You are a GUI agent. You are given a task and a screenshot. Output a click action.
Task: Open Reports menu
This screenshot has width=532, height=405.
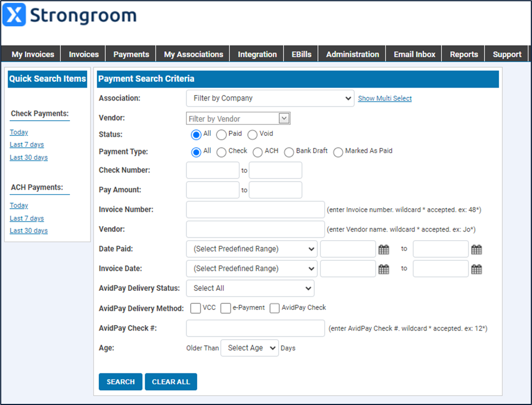pos(464,54)
